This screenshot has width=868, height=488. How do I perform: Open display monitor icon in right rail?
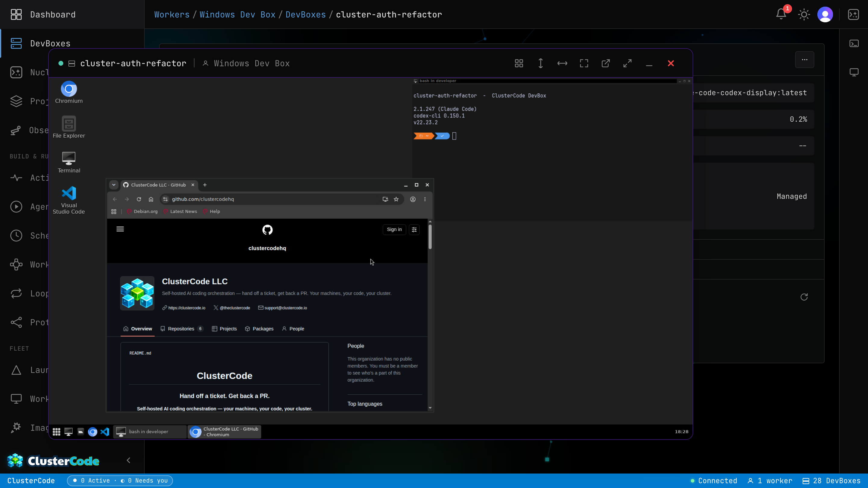click(x=854, y=72)
